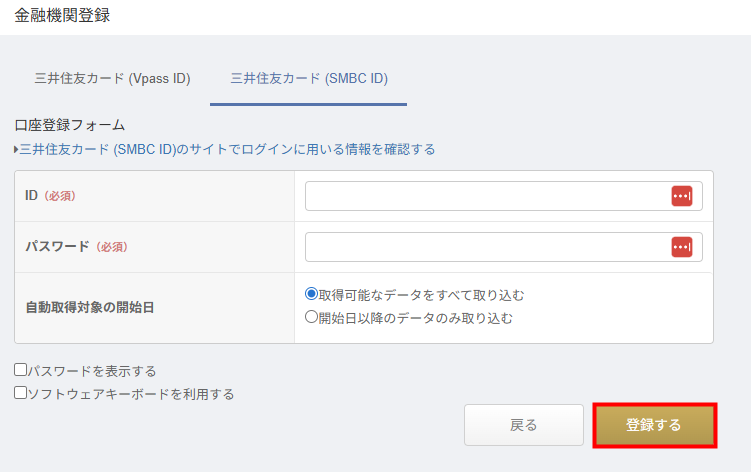
Task: Focus the ID text input field
Action: [486, 196]
